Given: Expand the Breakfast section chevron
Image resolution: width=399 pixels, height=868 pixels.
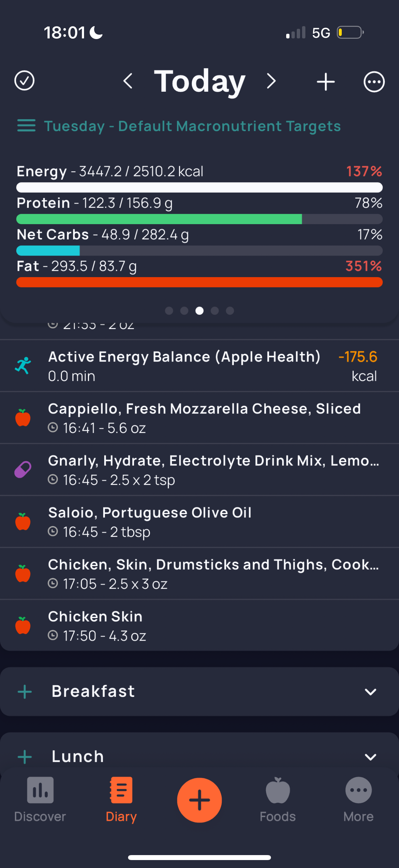Looking at the screenshot, I should tap(370, 692).
